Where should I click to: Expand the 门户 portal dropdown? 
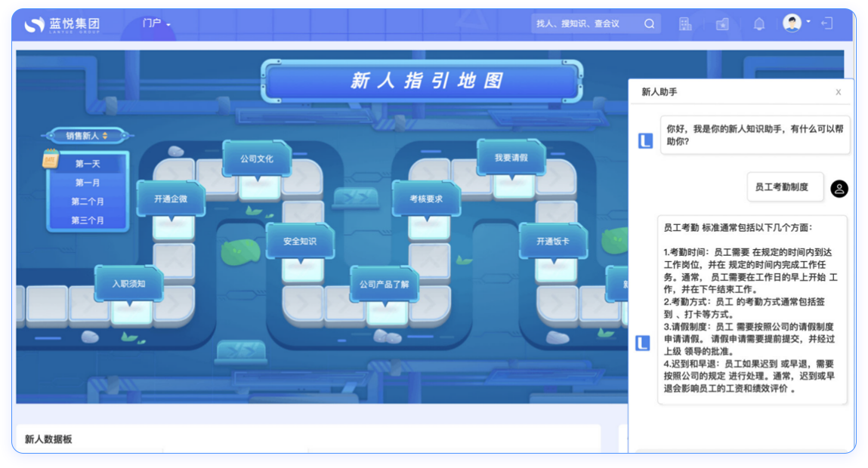156,24
